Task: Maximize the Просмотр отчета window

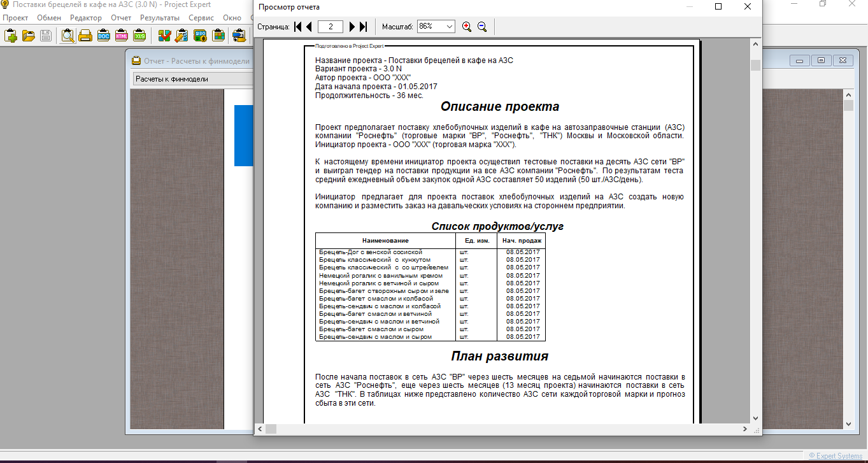Action: (x=718, y=7)
